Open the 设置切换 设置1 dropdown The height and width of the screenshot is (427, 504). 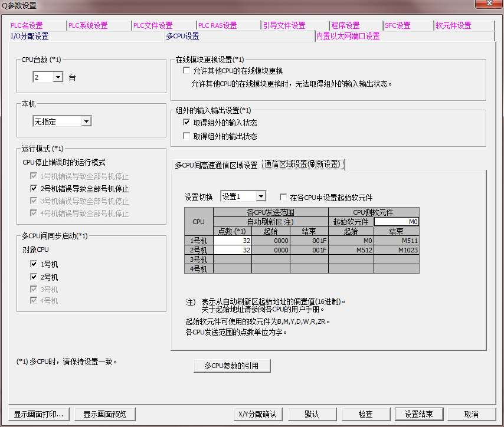[261, 196]
